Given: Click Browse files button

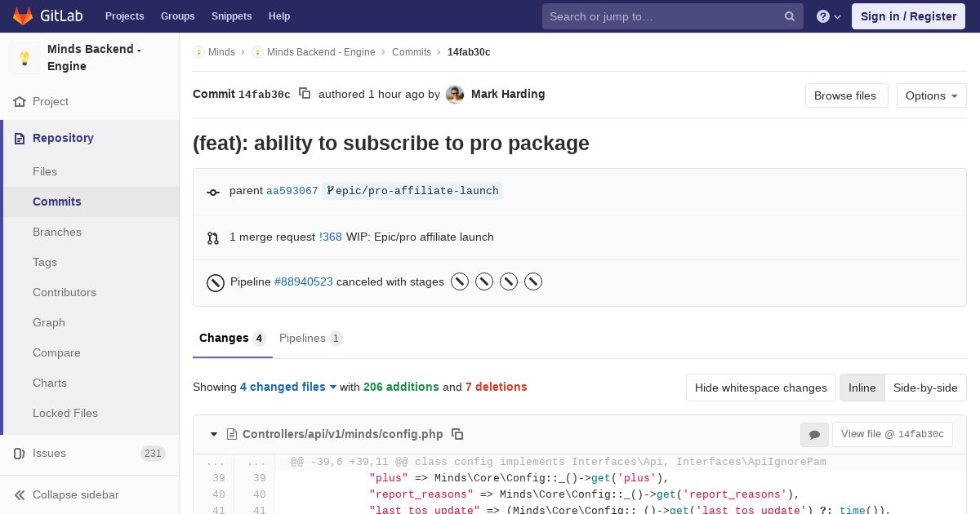Looking at the screenshot, I should (845, 95).
